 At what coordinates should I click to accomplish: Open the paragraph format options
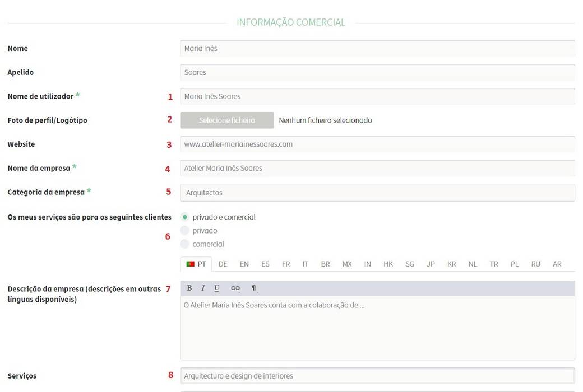[254, 288]
